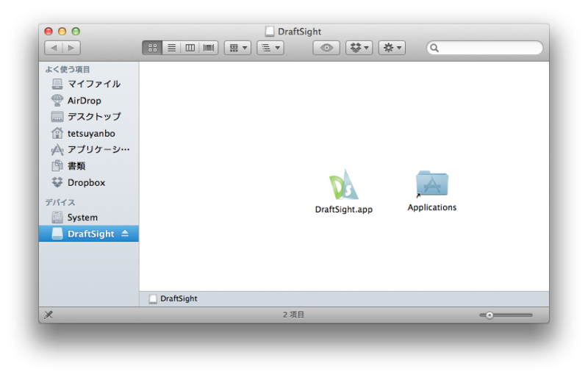Open the sort-by list dropdown
Viewport: 588px width, 377px height.
click(x=270, y=48)
